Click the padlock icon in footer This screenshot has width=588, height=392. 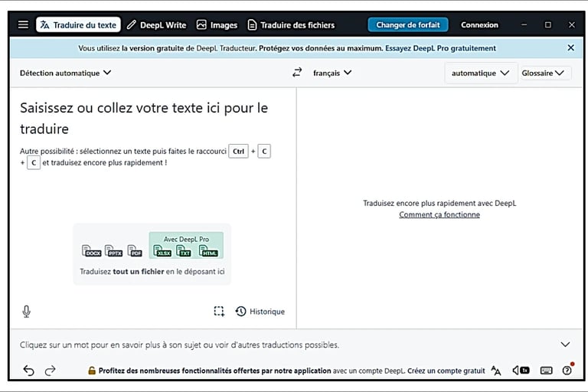pyautogui.click(x=92, y=371)
